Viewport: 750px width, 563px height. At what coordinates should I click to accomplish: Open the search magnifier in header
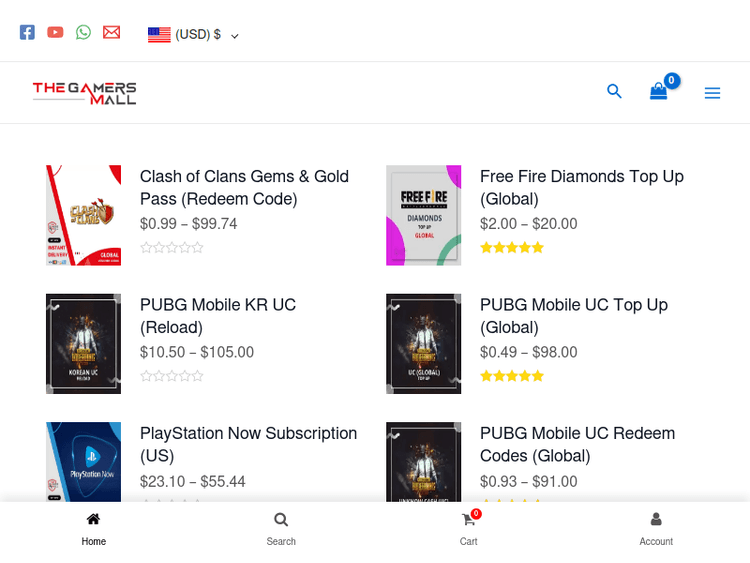pyautogui.click(x=614, y=92)
